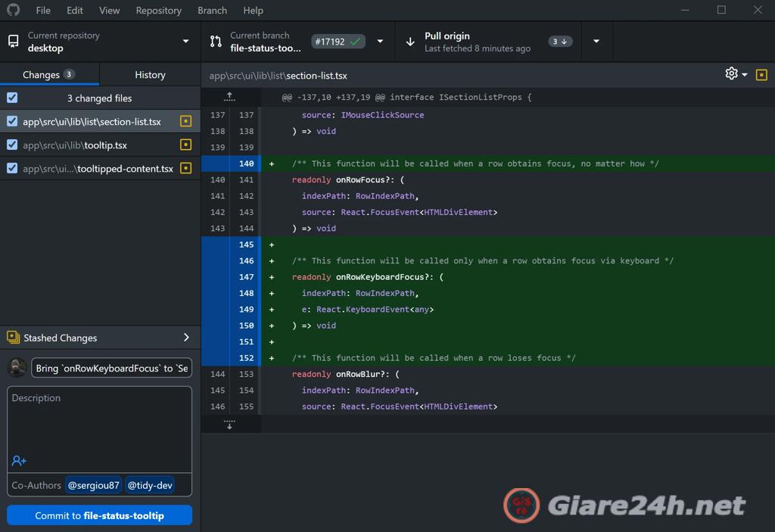This screenshot has height=532, width=775.
Task: Open the diff options gear icon
Action: 730,74
